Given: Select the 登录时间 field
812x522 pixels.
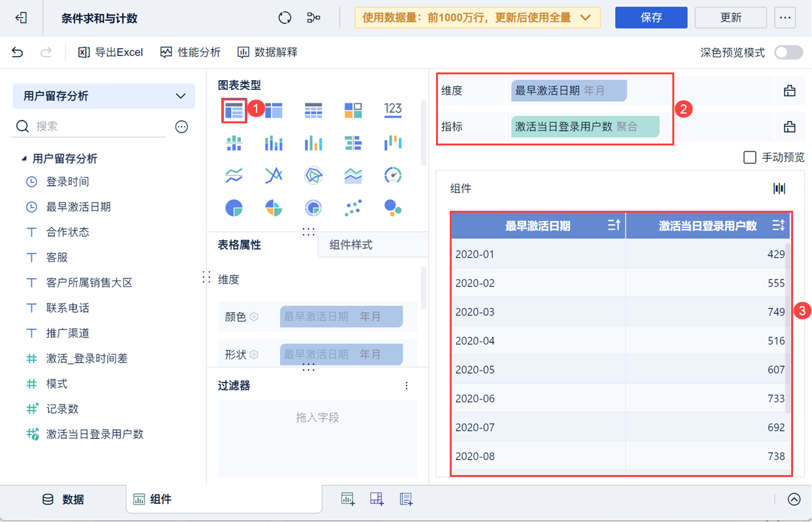Looking at the screenshot, I should tap(67, 181).
